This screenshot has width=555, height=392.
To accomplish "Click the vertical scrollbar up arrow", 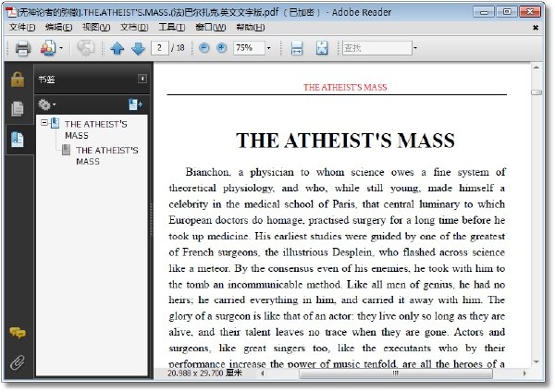I will pyautogui.click(x=536, y=67).
